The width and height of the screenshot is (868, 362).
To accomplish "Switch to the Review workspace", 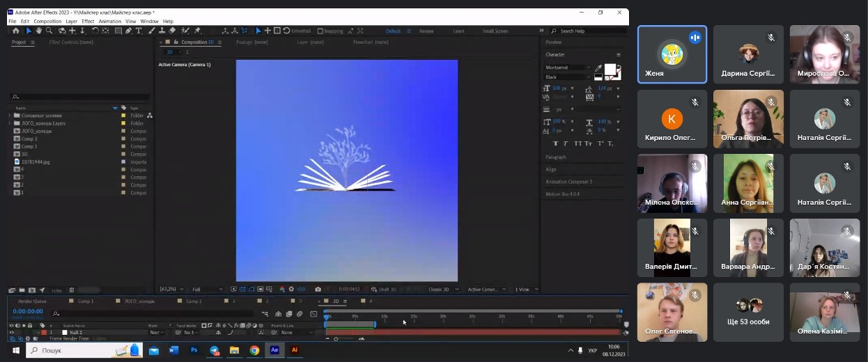I will pos(426,31).
